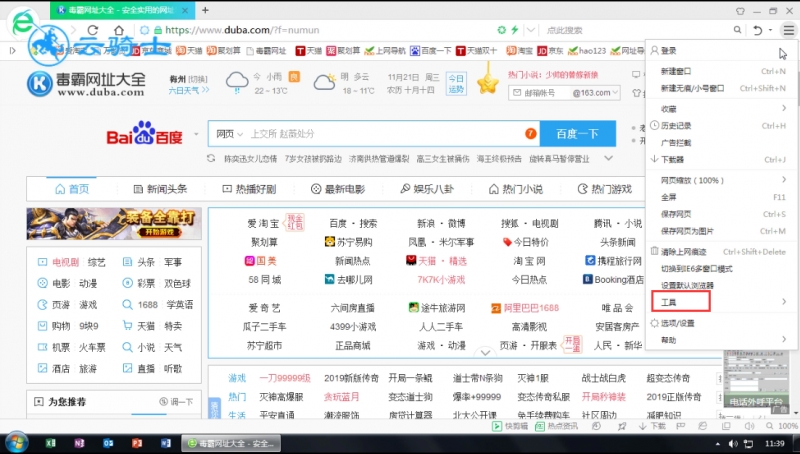The image size is (800, 454).
Task: Open OneNote from the taskbar
Action: (x=79, y=443)
